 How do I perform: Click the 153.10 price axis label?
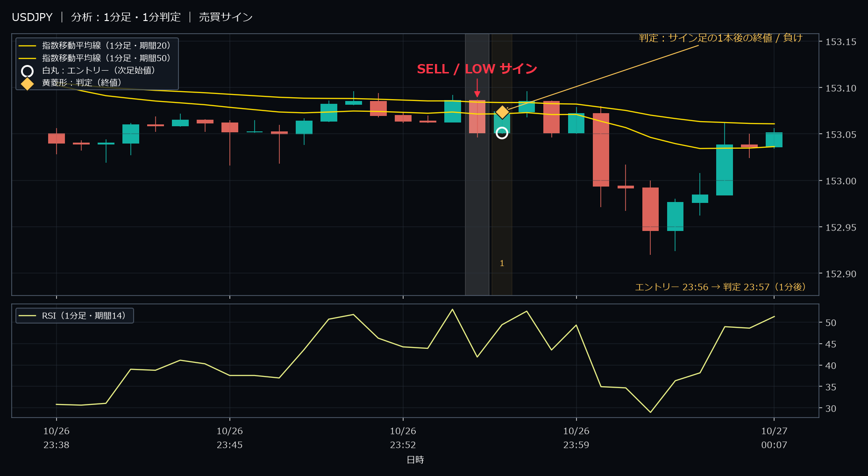point(841,88)
